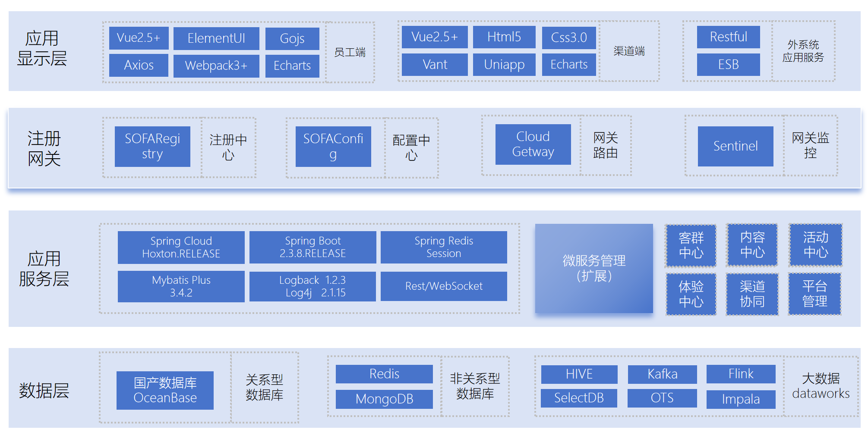The width and height of the screenshot is (868, 436).
Task: Click the 活动中心 box
Action: [x=816, y=245]
